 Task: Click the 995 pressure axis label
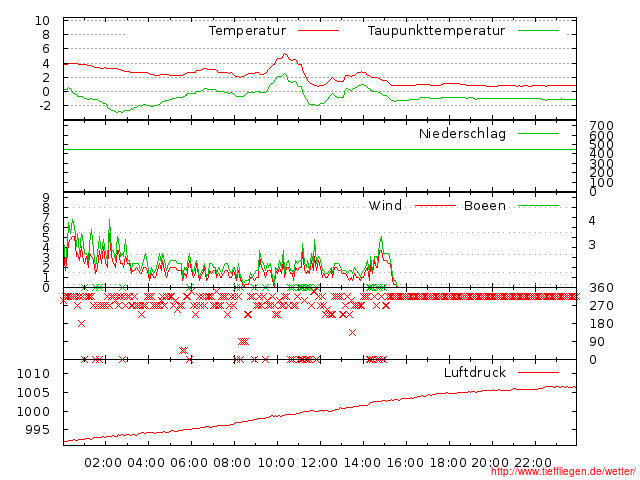click(38, 430)
